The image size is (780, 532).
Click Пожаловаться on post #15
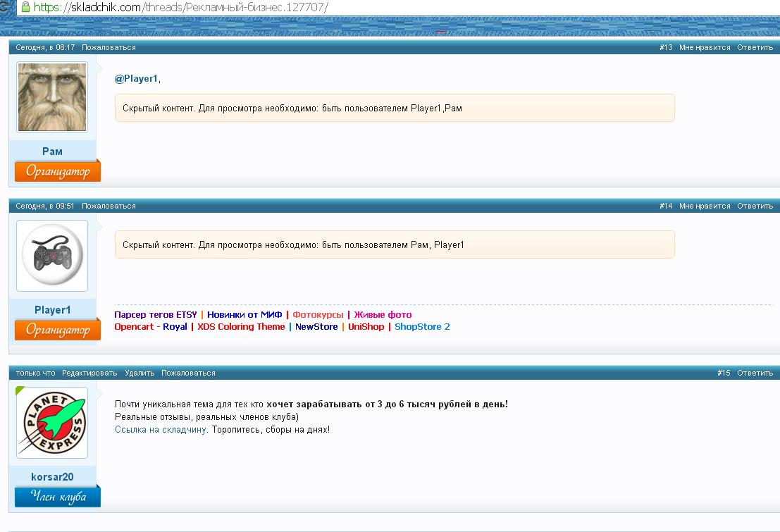[x=188, y=373]
